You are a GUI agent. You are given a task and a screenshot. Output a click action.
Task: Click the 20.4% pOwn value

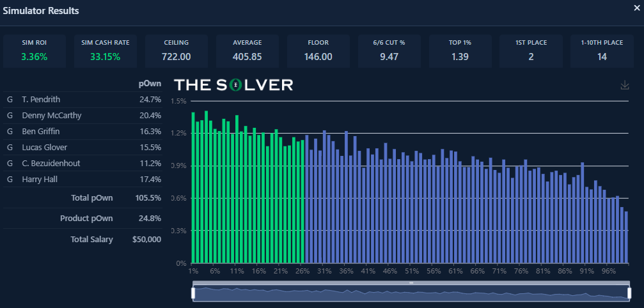150,116
